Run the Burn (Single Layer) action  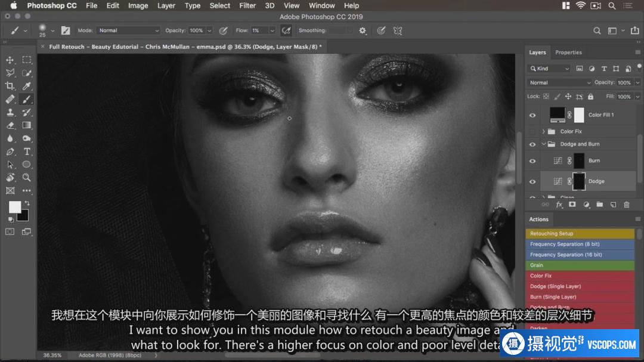[x=580, y=297]
